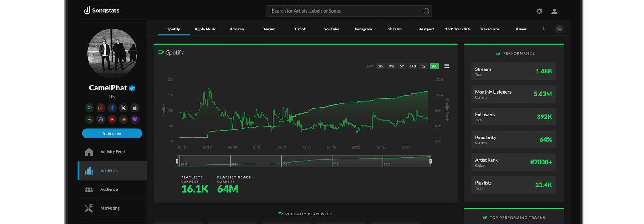The height and width of the screenshot is (224, 644).
Task: Switch to the Apple Music tab
Action: click(x=205, y=29)
